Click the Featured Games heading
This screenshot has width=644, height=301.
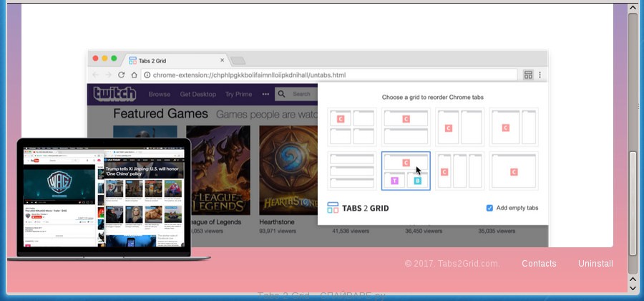pos(160,113)
